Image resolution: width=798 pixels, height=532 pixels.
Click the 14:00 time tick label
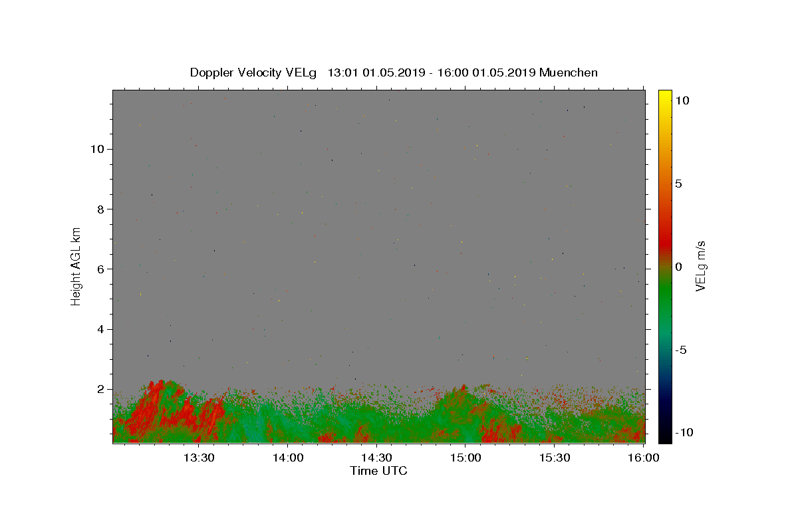287,458
